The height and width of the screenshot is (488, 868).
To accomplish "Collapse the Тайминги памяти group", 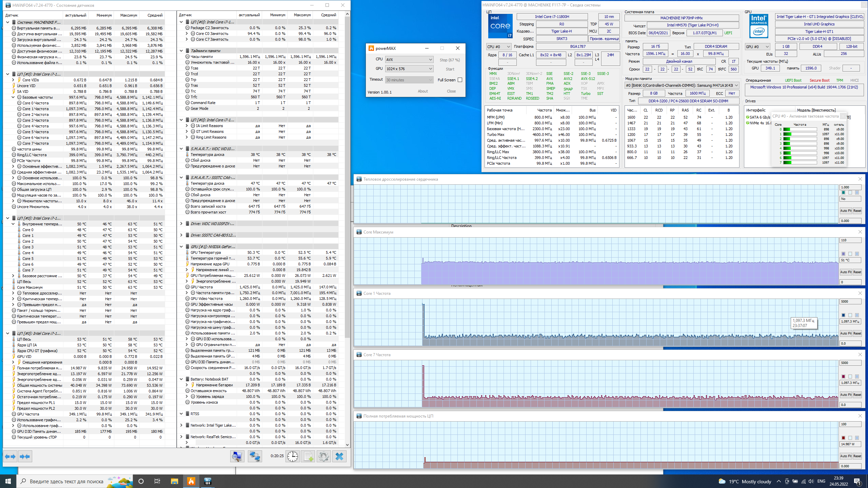I will pyautogui.click(x=181, y=51).
